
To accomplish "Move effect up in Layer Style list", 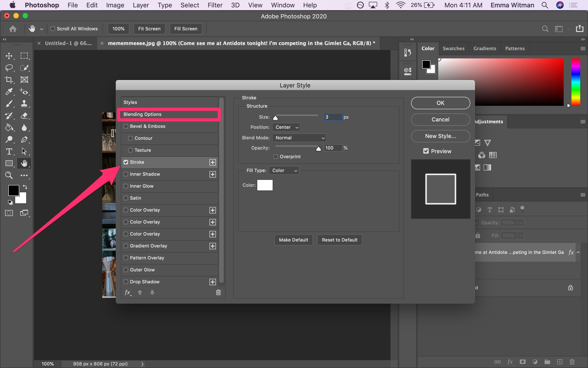I will 140,292.
